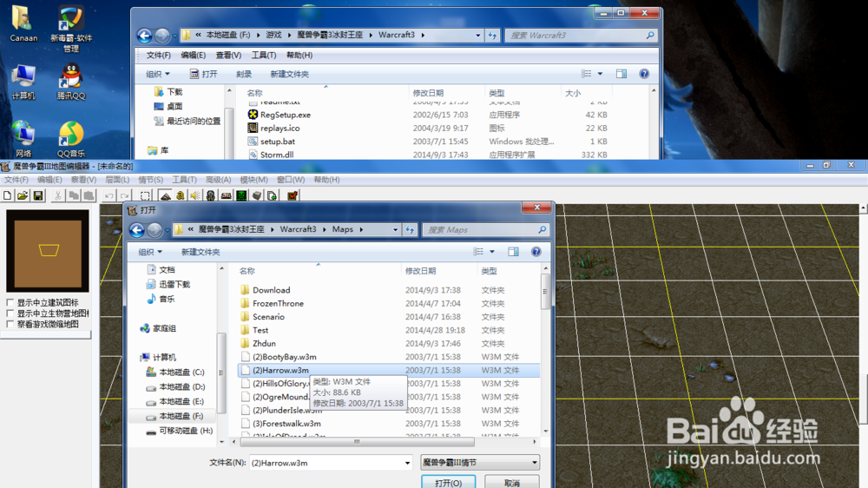Viewport: 868px width, 488px height.
Task: Open the 计算机 desktop icon
Action: (x=23, y=82)
